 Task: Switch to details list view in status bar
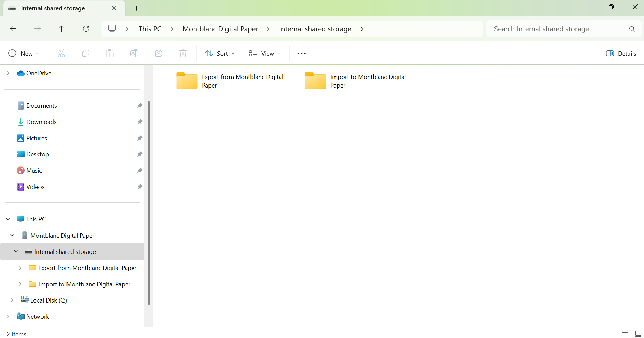625,334
